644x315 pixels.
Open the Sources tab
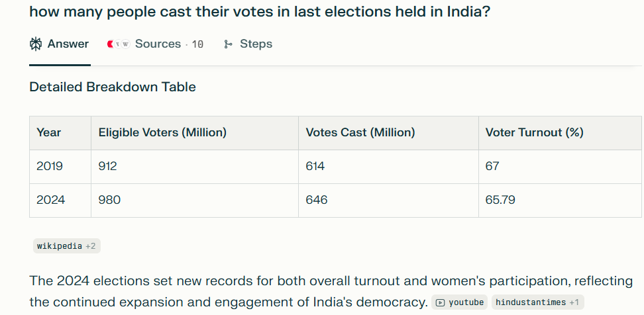click(x=158, y=44)
